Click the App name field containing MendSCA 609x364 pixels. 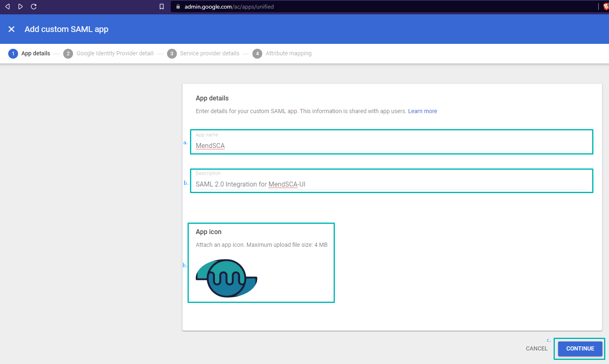(391, 146)
